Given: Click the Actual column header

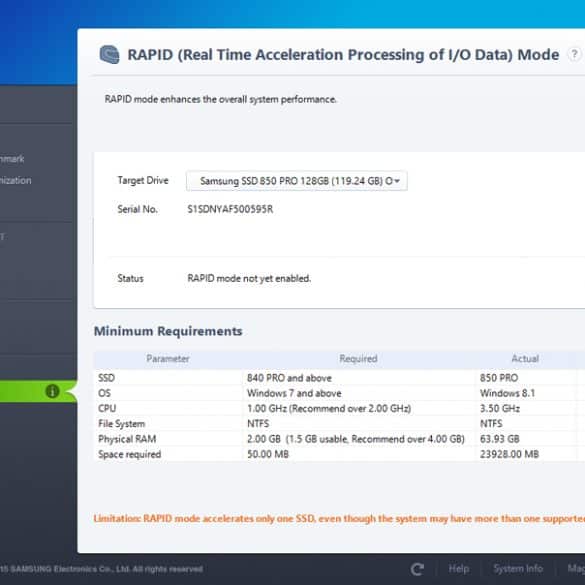Looking at the screenshot, I should (x=525, y=359).
